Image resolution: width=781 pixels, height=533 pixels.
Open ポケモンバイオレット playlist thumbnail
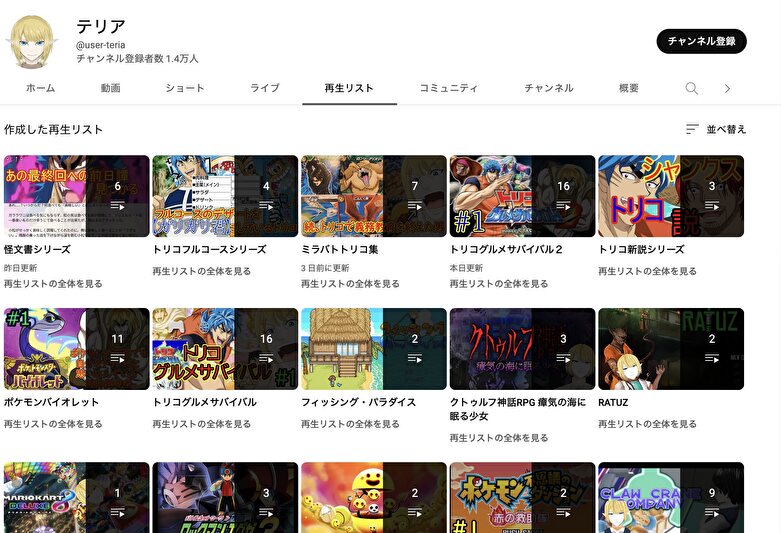77,349
